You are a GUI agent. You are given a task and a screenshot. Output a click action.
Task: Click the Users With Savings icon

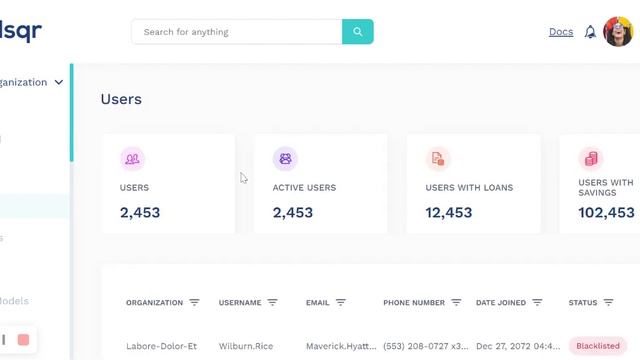(591, 159)
